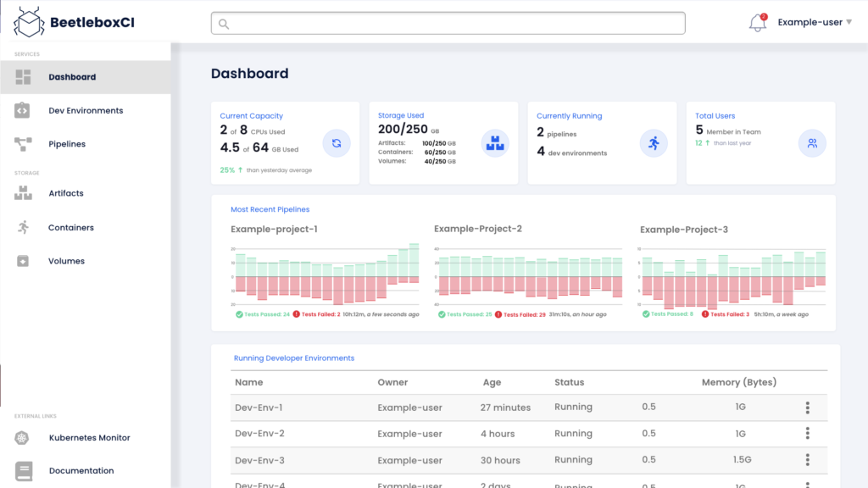Image resolution: width=868 pixels, height=488 pixels.
Task: Open the Example-project-1 pipeline title
Action: [274, 230]
